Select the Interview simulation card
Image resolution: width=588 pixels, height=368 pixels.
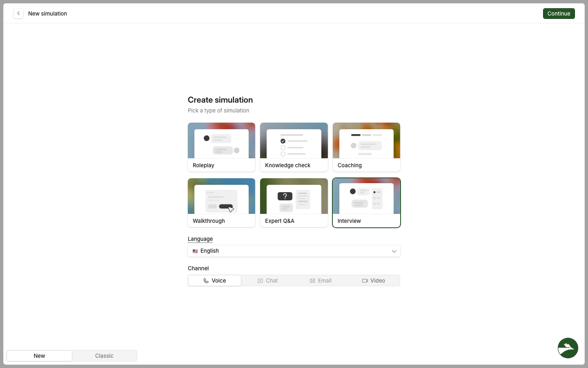pyautogui.click(x=366, y=203)
